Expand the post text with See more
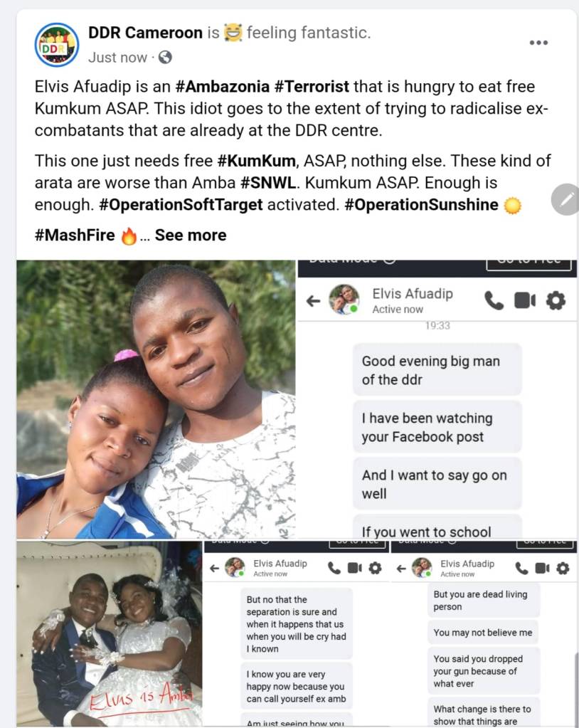 tap(191, 236)
